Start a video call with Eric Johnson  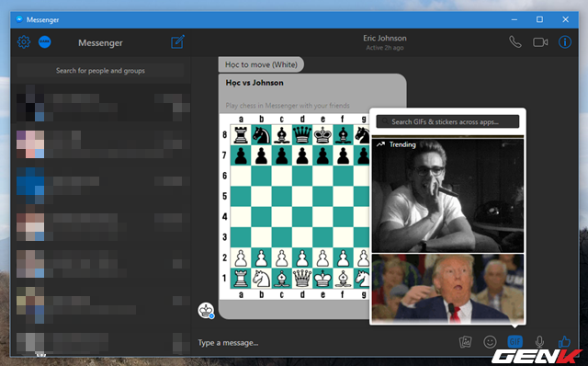point(540,42)
